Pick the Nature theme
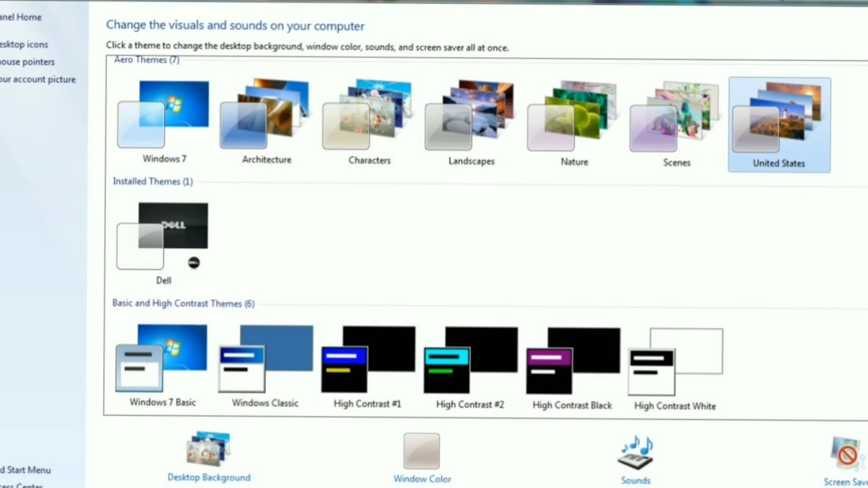 click(x=574, y=125)
